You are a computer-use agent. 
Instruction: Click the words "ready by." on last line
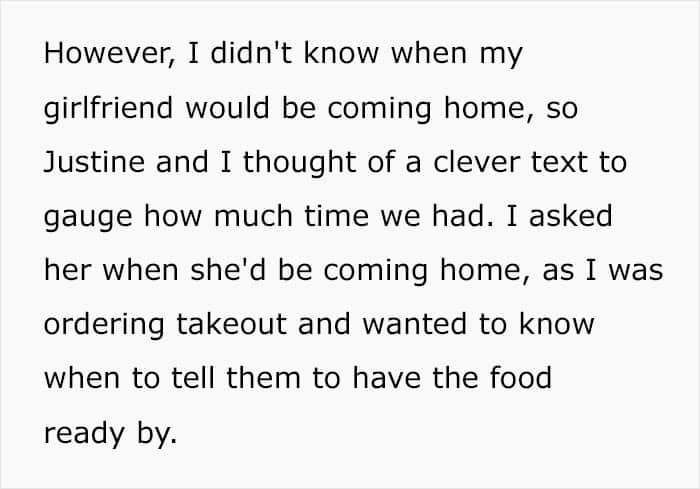point(110,434)
